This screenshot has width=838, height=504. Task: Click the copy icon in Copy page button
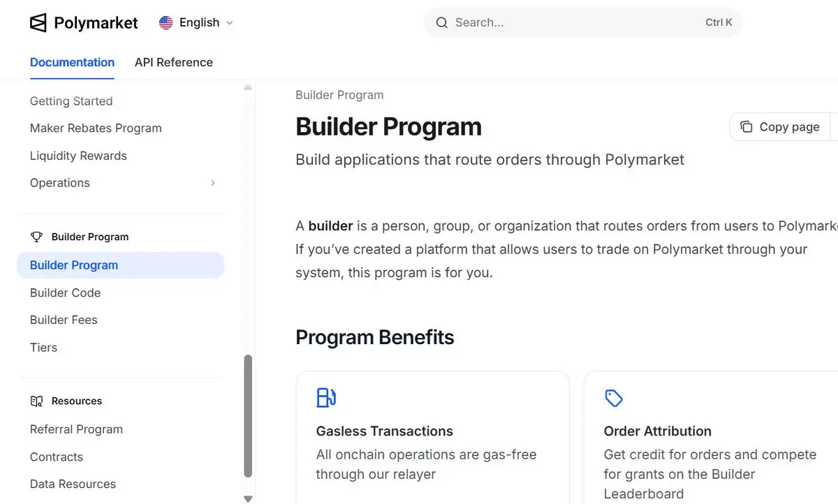coord(747,127)
